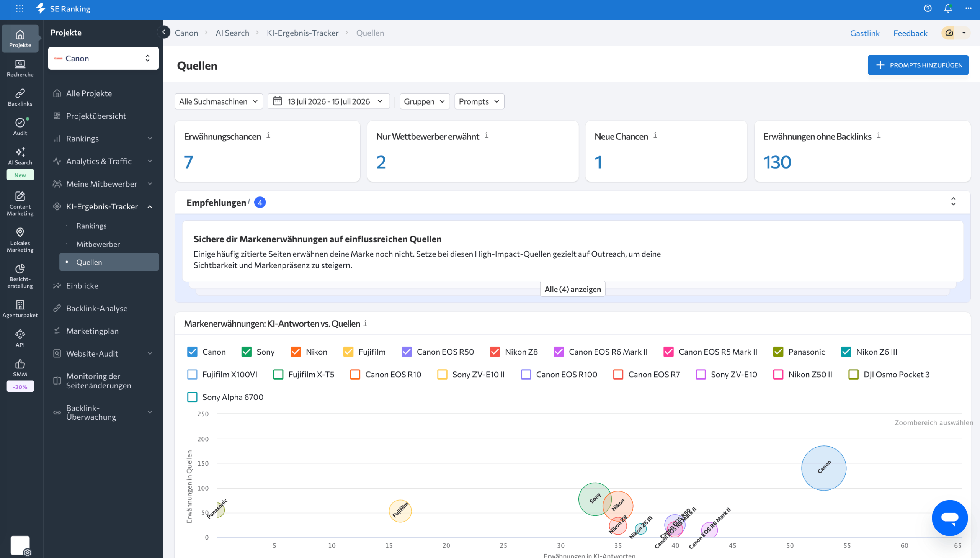
Task: Open Agenturpaket in the icon sidebar
Action: (20, 309)
